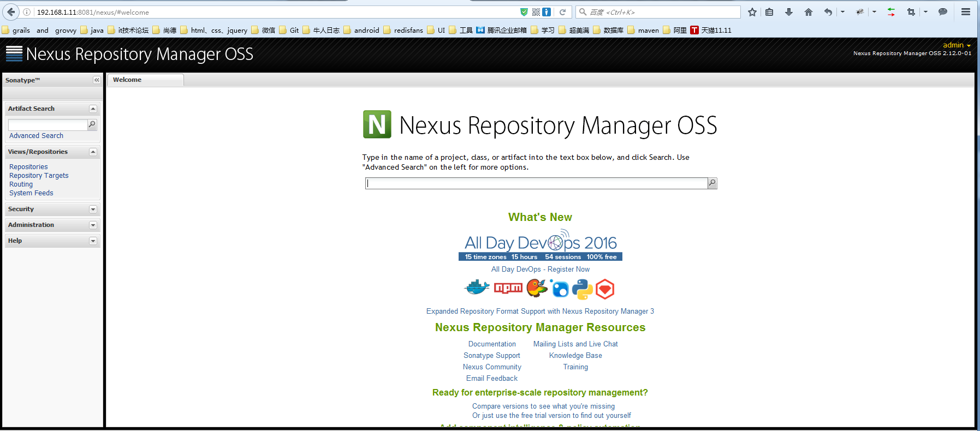
Task: Open the dropdown next to the undo arrow
Action: click(843, 12)
